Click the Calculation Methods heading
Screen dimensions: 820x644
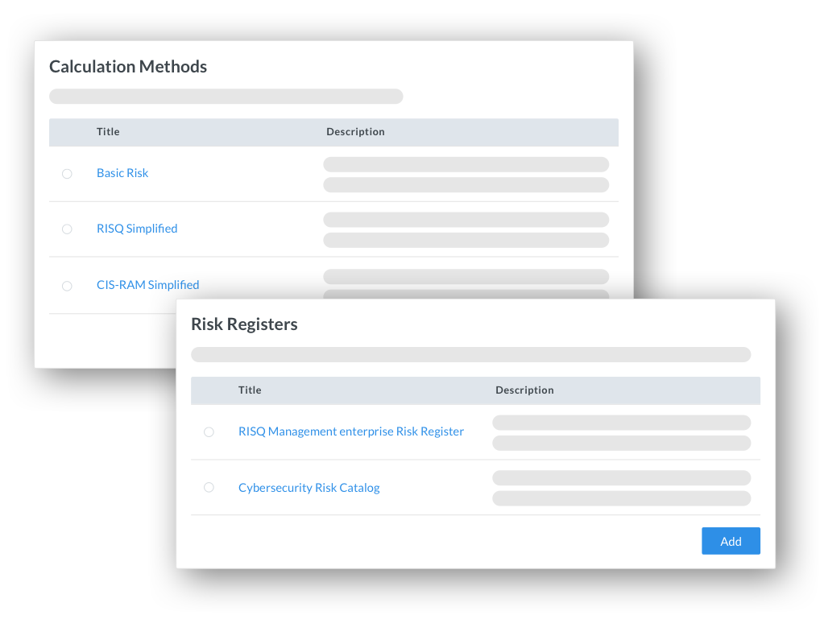(x=128, y=66)
